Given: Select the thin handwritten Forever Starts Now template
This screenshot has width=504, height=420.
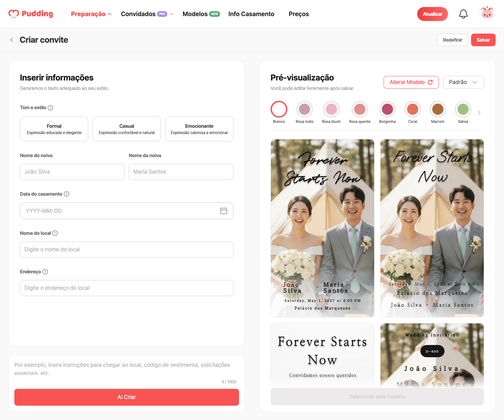Looking at the screenshot, I should coord(432,228).
